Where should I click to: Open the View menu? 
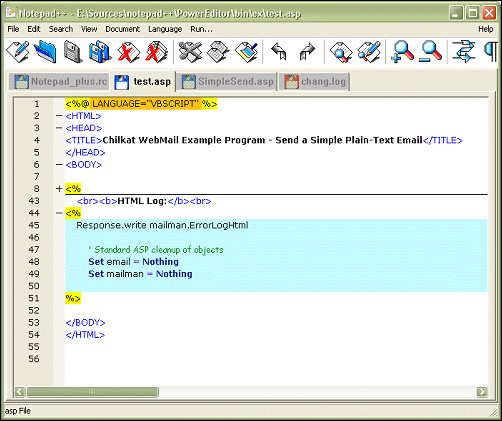89,29
